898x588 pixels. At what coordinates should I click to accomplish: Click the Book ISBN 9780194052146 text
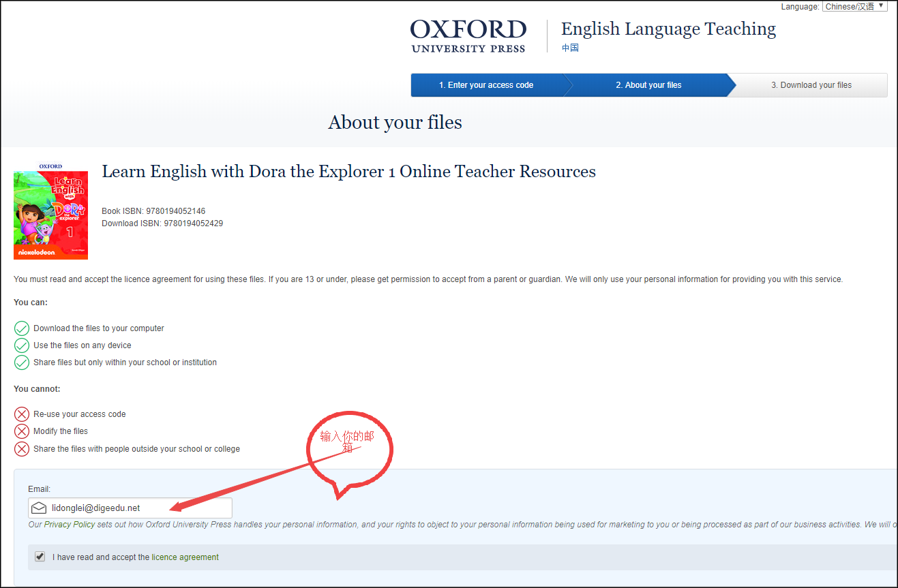pyautogui.click(x=153, y=211)
